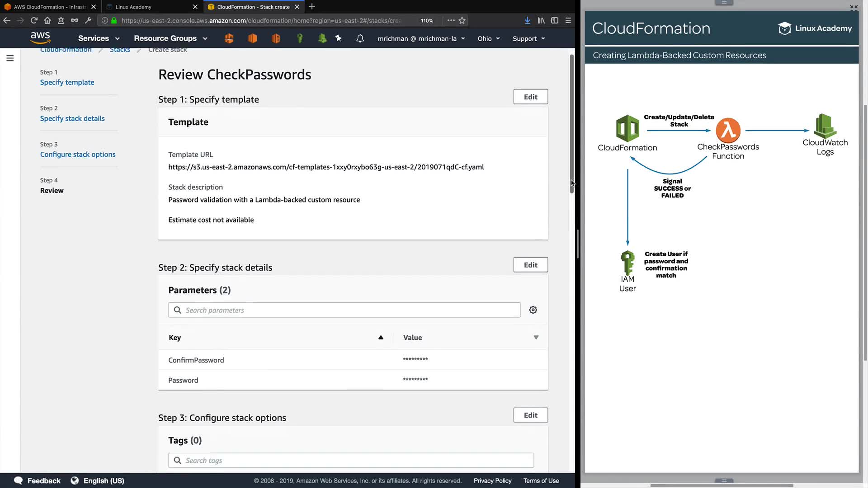Screen dimensions: 868x488
Task: Open the hamburger side navigation menu
Action: (10, 58)
